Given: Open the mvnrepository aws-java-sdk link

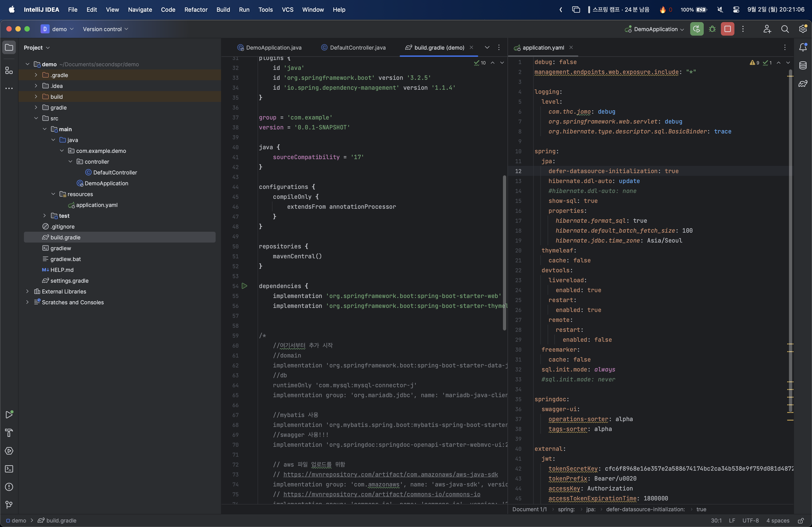Looking at the screenshot, I should coord(390,474).
